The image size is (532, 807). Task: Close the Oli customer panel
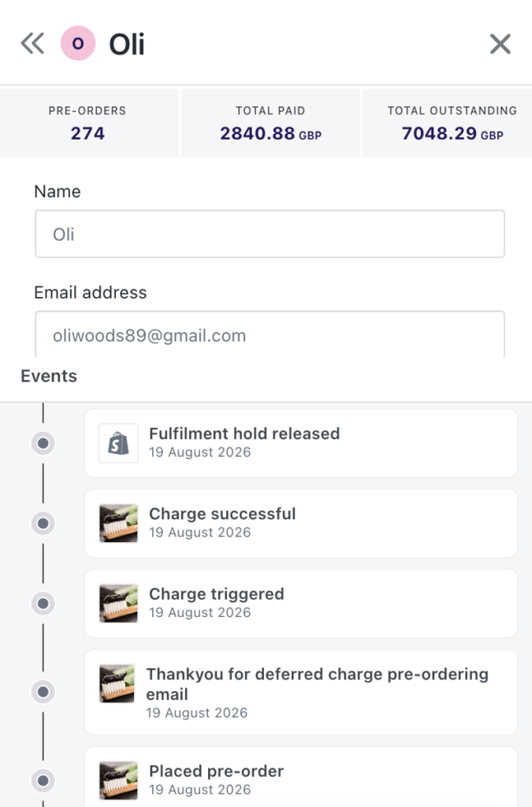500,44
